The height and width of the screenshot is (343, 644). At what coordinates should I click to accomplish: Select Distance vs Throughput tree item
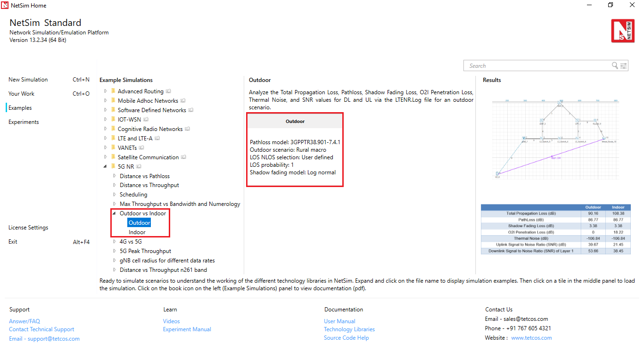pos(149,185)
